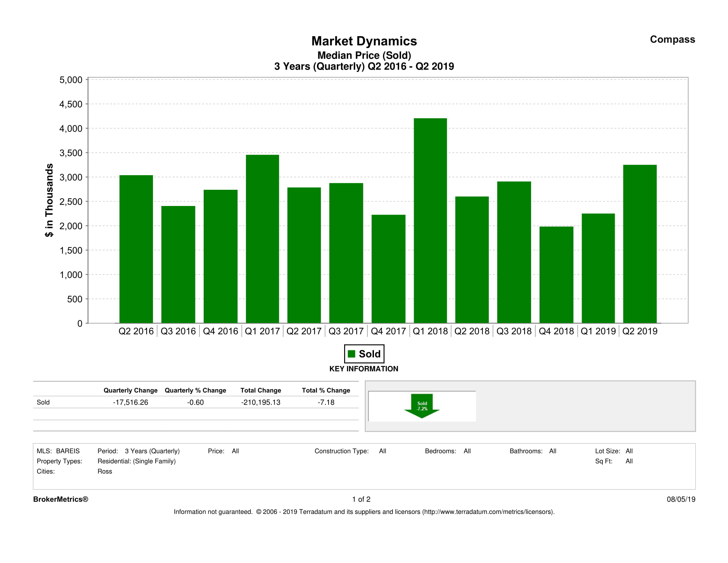Click the Sold row label in table
The height and width of the screenshot is (563, 728).
pos(43,402)
